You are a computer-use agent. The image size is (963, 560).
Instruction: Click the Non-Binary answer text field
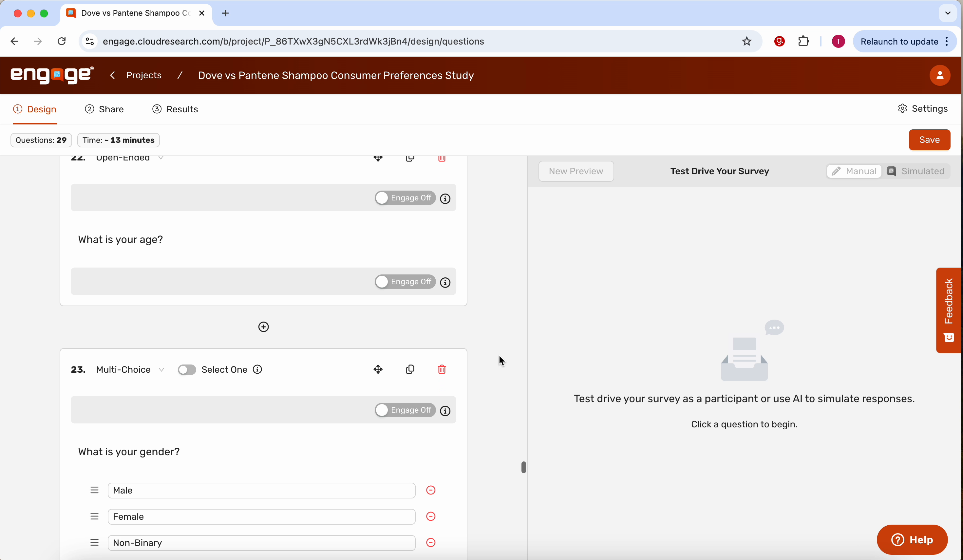tap(261, 542)
